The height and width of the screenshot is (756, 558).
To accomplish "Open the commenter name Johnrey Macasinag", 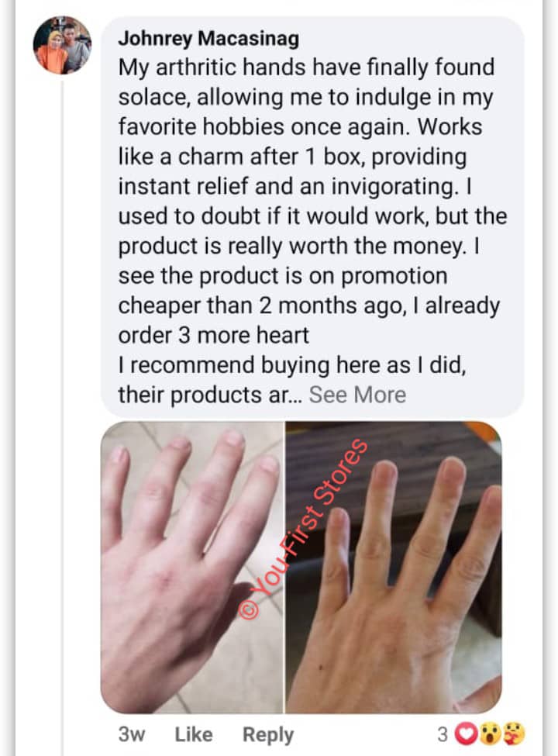I will tap(208, 38).
